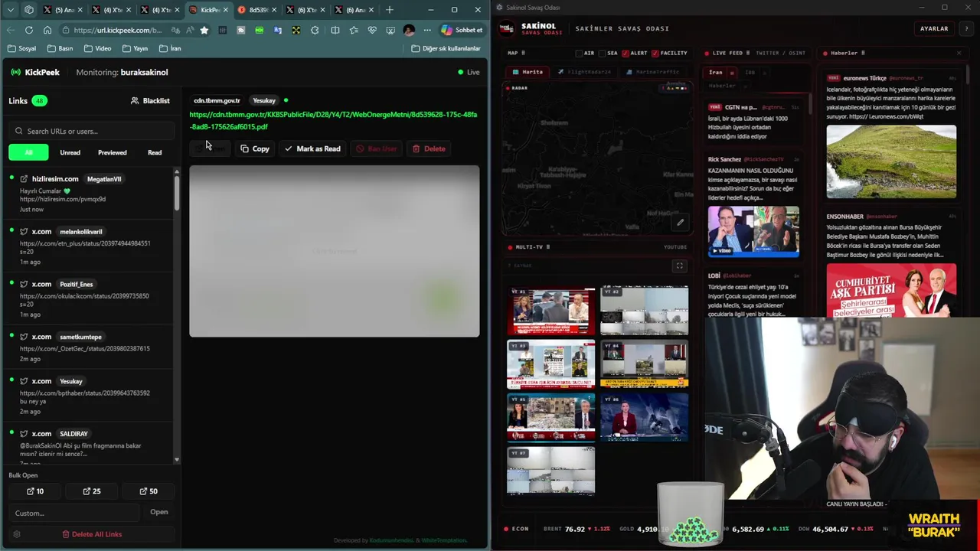980x551 pixels.
Task: Go to the browser home page
Action: 47,30
